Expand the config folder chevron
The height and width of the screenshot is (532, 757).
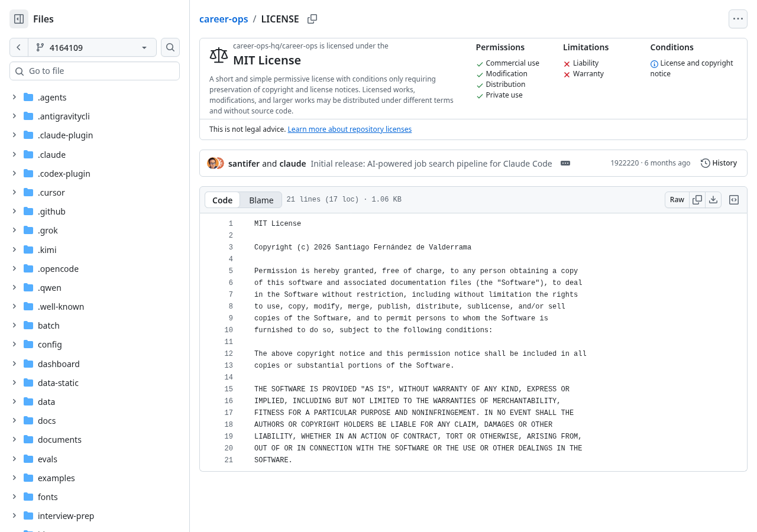point(14,344)
